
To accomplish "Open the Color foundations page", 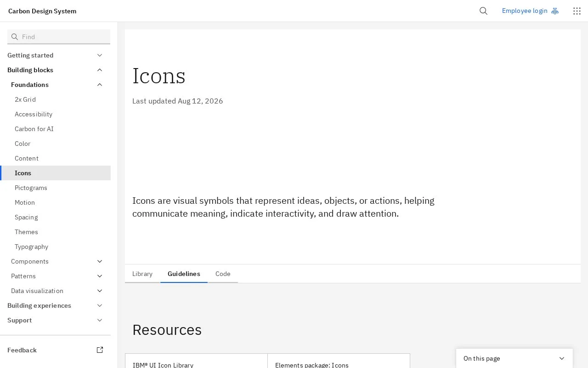I will pyautogui.click(x=55, y=144).
